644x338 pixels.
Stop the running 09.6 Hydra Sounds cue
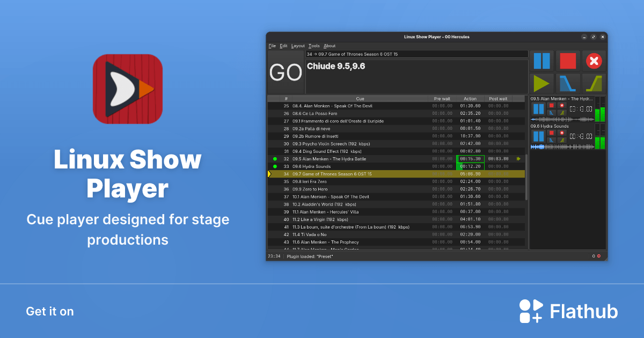552,133
